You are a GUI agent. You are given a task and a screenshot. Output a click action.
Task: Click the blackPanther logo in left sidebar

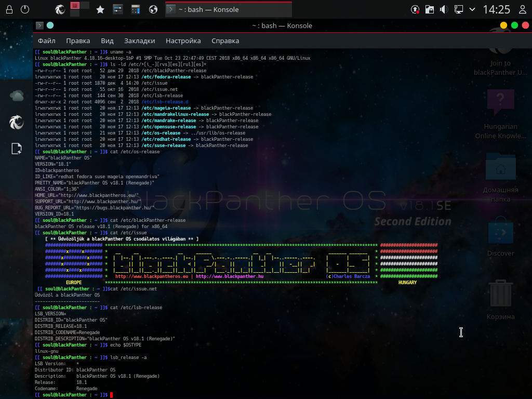point(17,122)
